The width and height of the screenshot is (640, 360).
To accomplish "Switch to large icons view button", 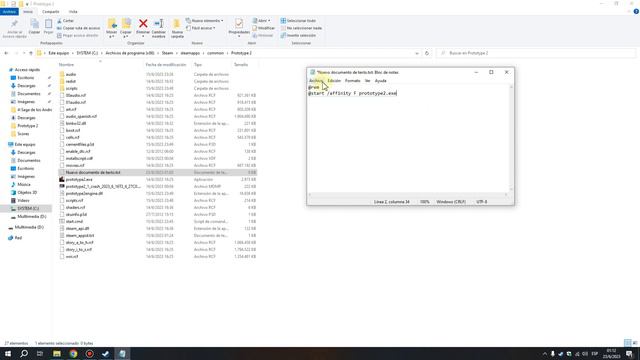I will coord(635,343).
